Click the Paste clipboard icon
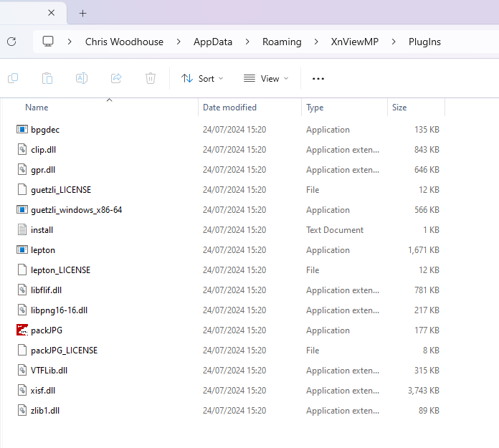Image resolution: width=499 pixels, height=448 pixels. (47, 78)
